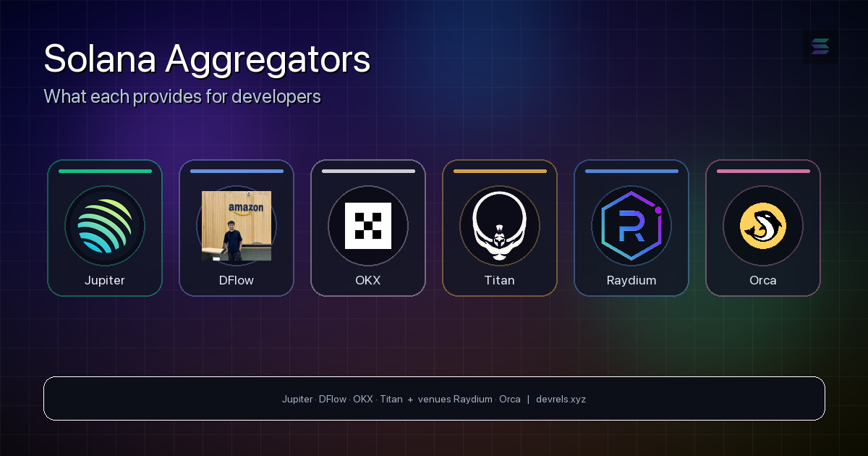Click the Jupiter swirl logo
The height and width of the screenshot is (456, 868).
(105, 226)
